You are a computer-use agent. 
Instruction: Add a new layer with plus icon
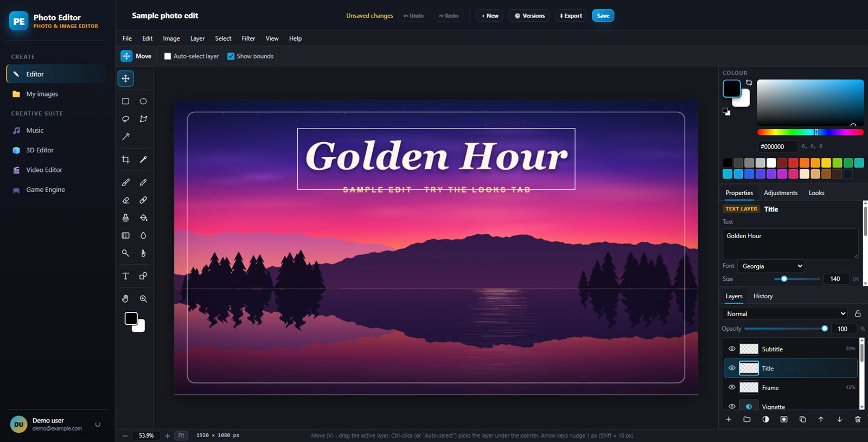[729, 419]
